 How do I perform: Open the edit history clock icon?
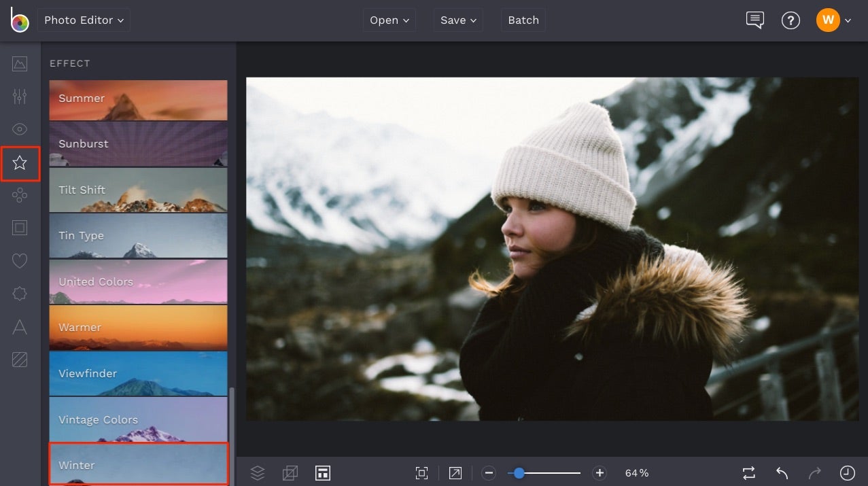846,472
